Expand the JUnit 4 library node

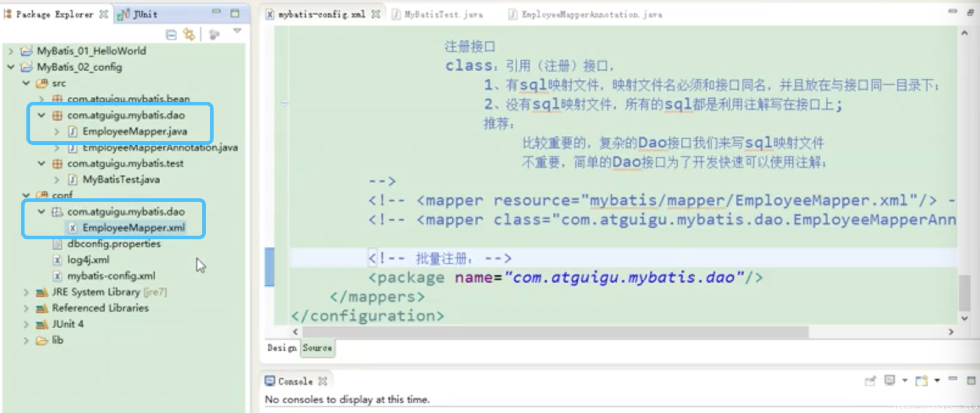(26, 324)
